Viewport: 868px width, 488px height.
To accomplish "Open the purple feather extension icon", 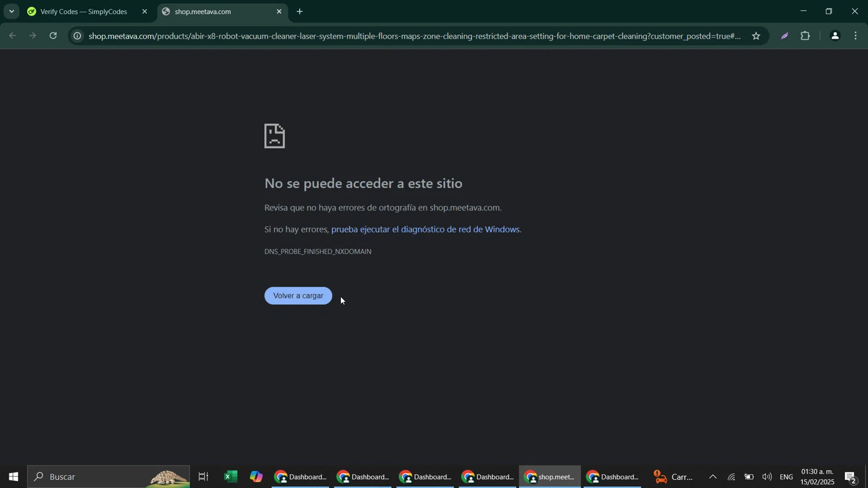I will (785, 36).
